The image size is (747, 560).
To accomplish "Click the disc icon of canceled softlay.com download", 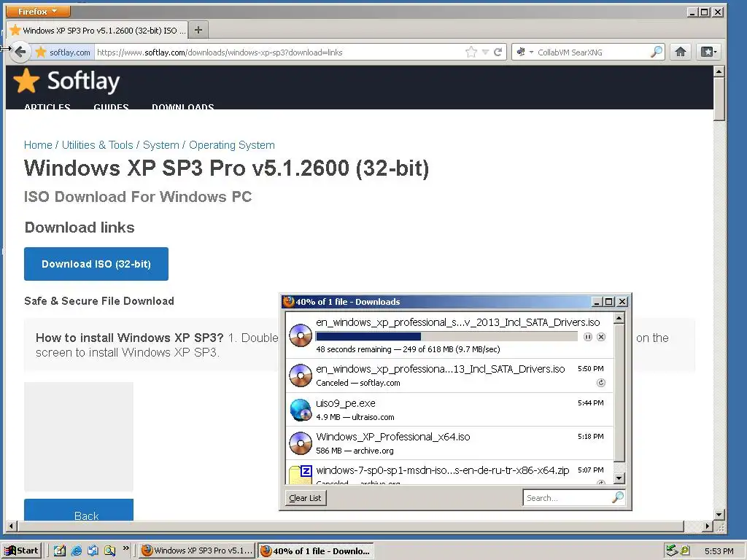I will point(301,376).
